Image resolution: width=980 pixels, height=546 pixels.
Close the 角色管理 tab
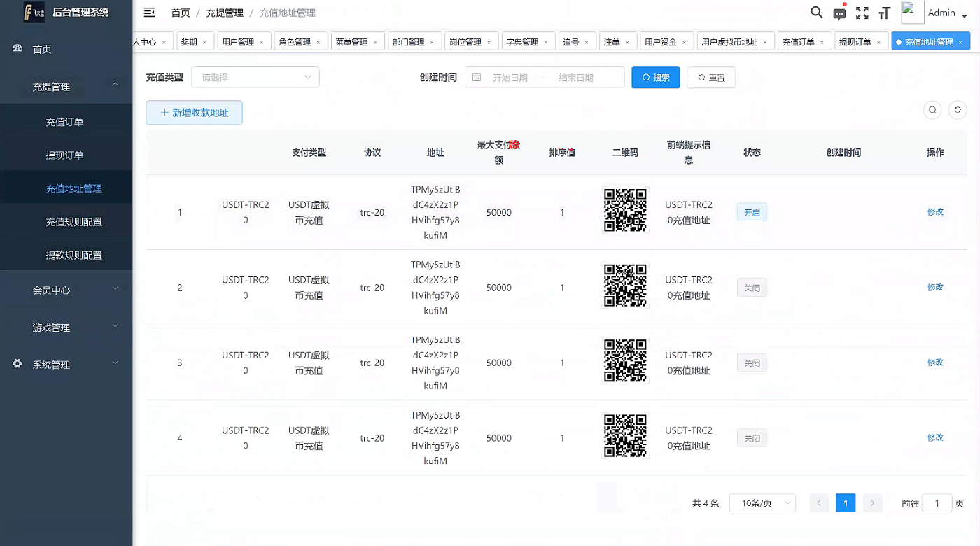[x=318, y=43]
